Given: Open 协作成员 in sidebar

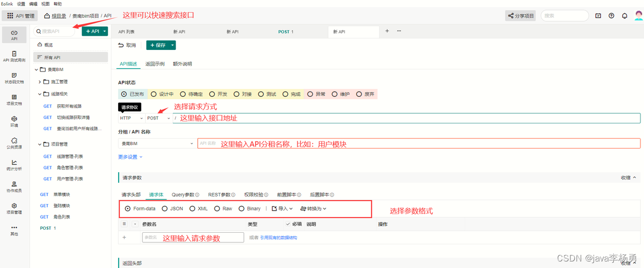Looking at the screenshot, I should click(14, 187).
